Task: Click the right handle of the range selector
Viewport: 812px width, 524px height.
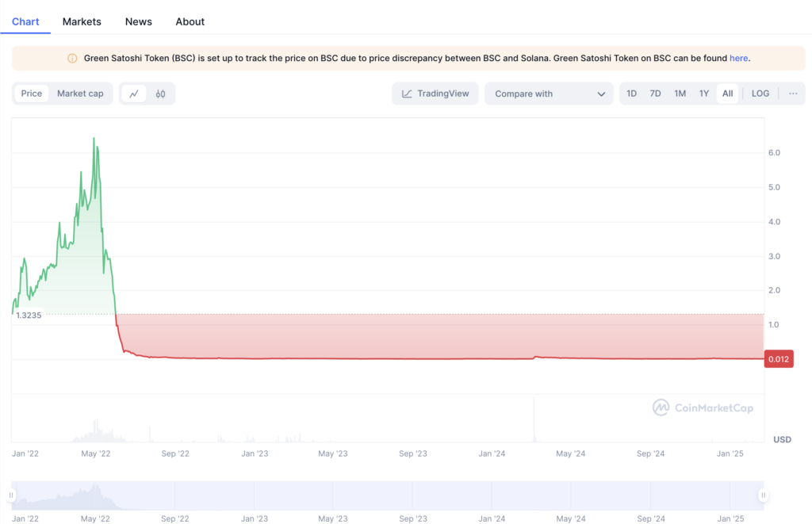Action: [x=763, y=495]
